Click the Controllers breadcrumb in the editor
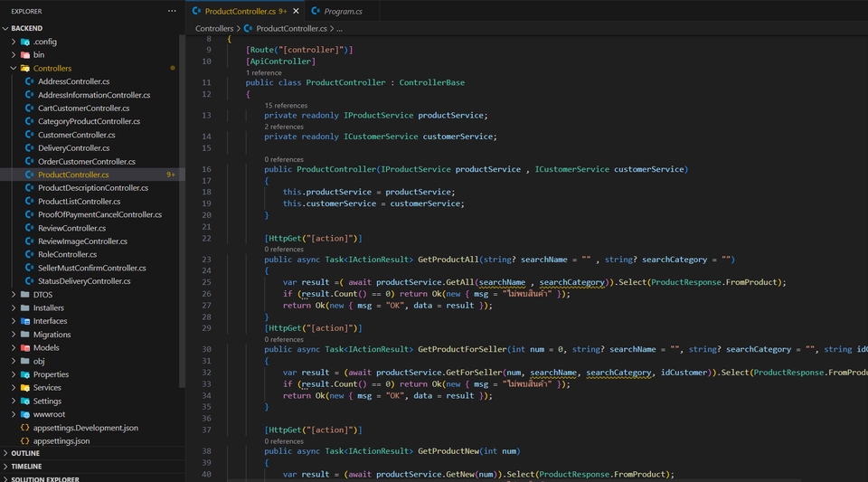Screen dimensions: 868x482 [214, 29]
